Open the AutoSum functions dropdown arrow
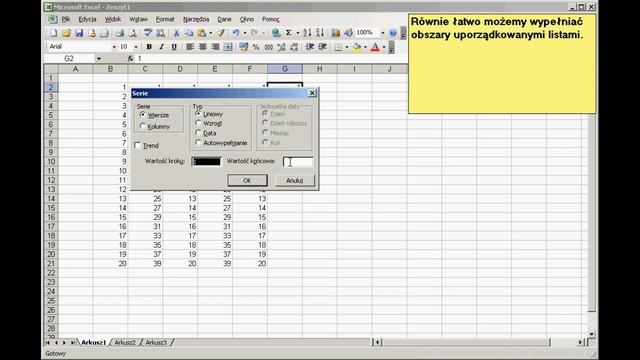640x360 pixels. 298,33
